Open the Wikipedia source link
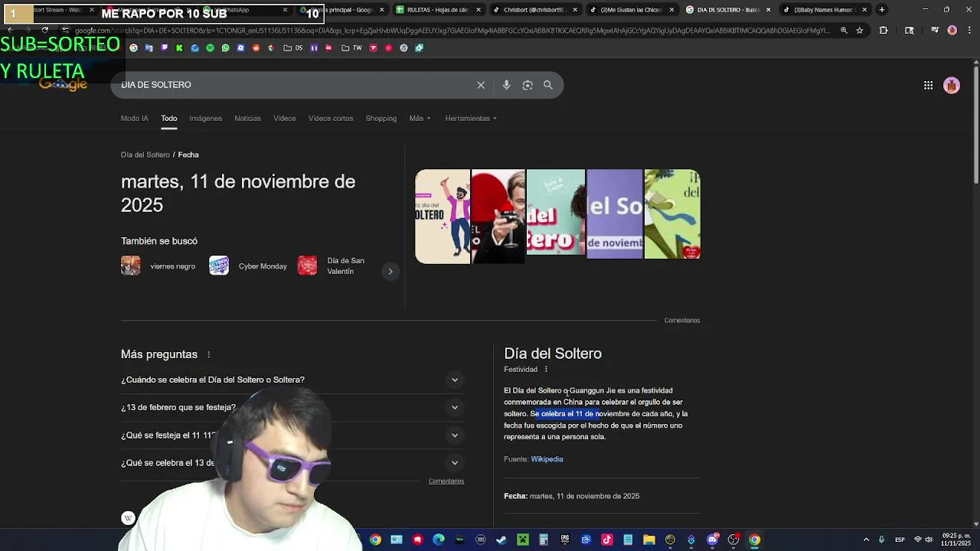 pyautogui.click(x=547, y=459)
